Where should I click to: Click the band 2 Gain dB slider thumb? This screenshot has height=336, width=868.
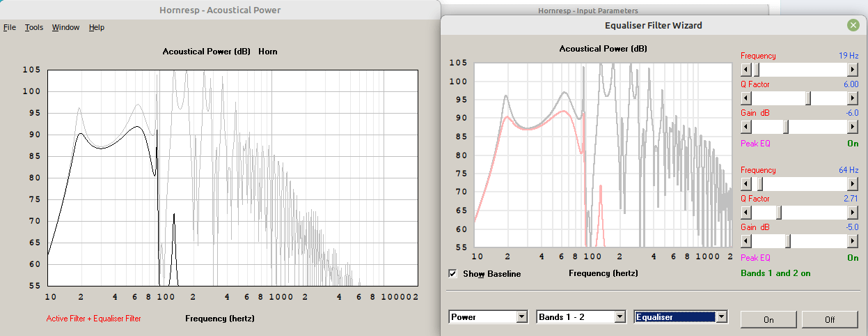(x=788, y=240)
